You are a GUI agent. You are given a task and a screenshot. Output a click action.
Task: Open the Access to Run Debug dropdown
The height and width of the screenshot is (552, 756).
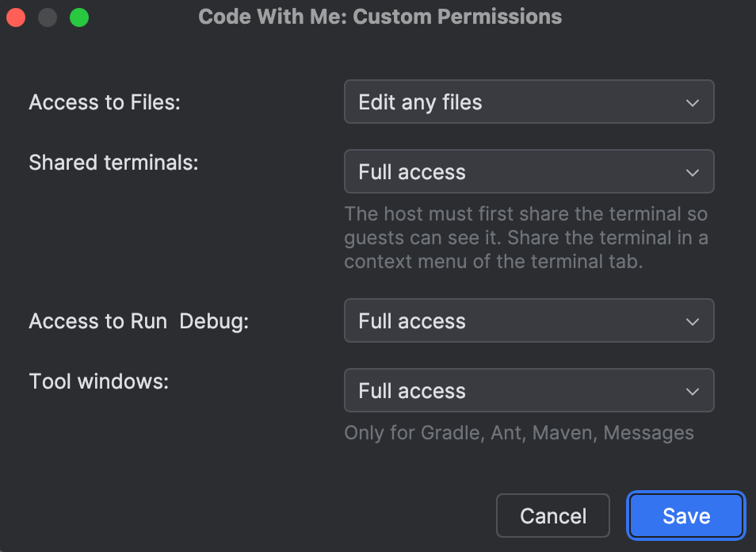[x=529, y=320]
